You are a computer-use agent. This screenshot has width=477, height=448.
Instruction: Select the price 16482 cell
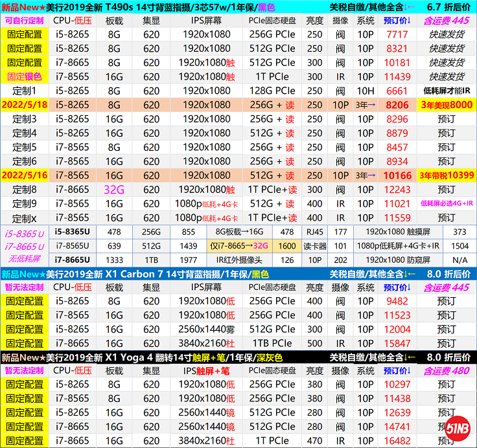397,441
